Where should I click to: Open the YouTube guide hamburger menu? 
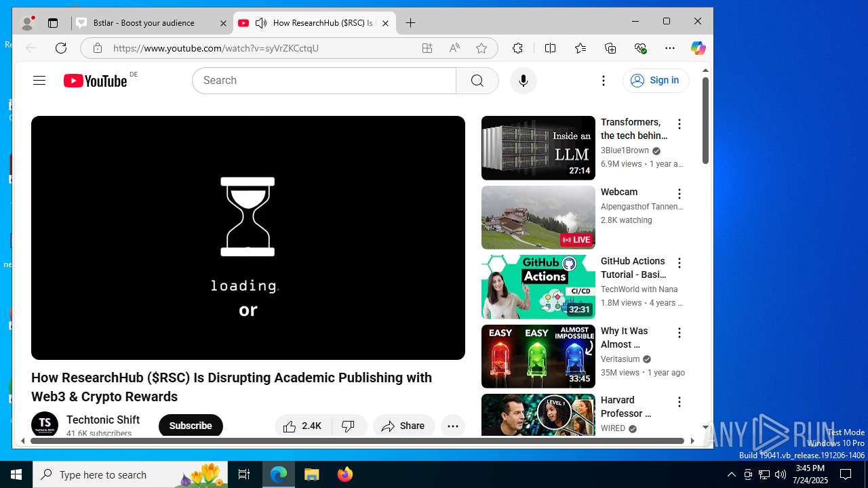(39, 81)
